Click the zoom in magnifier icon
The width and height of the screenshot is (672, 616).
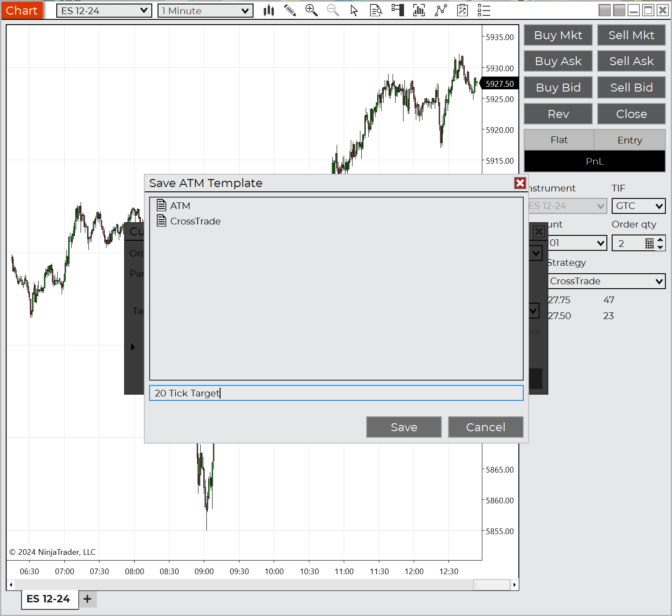(311, 11)
